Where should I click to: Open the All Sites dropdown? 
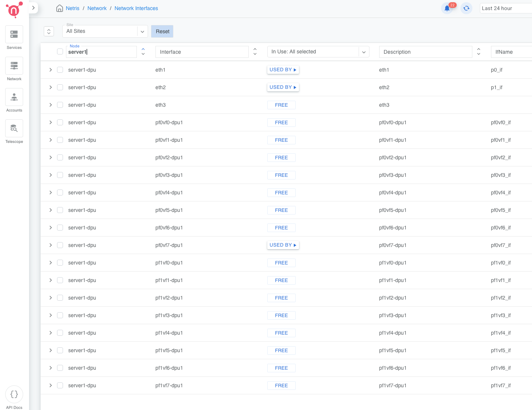click(x=105, y=31)
